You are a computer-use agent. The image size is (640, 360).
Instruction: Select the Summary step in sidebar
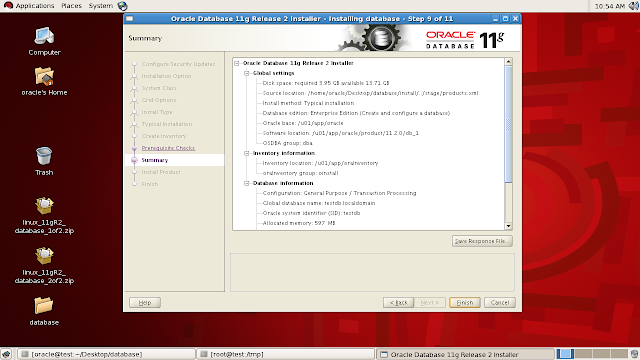(x=155, y=160)
